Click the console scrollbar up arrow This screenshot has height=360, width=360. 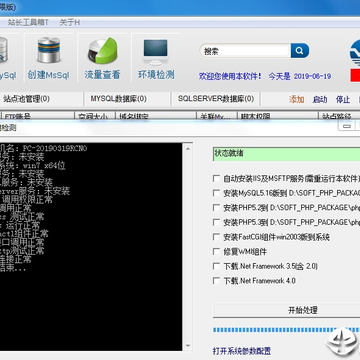[188, 148]
